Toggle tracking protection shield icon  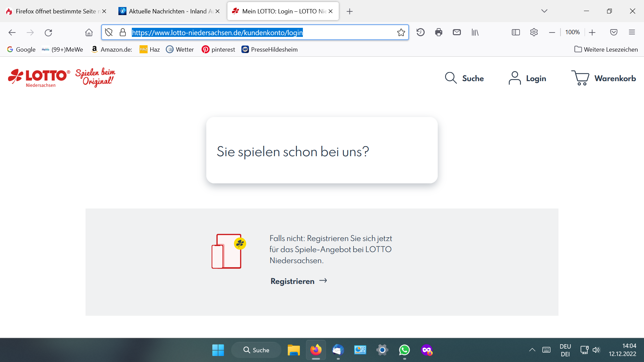[x=109, y=33]
